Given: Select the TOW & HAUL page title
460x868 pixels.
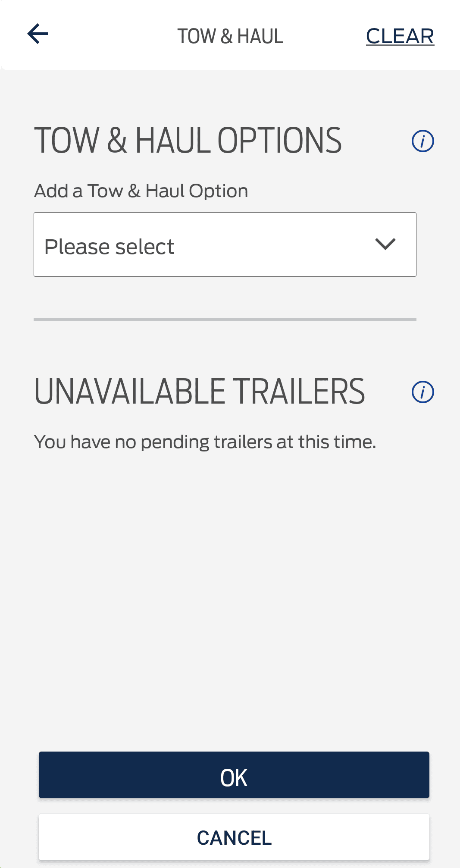Looking at the screenshot, I should [230, 36].
